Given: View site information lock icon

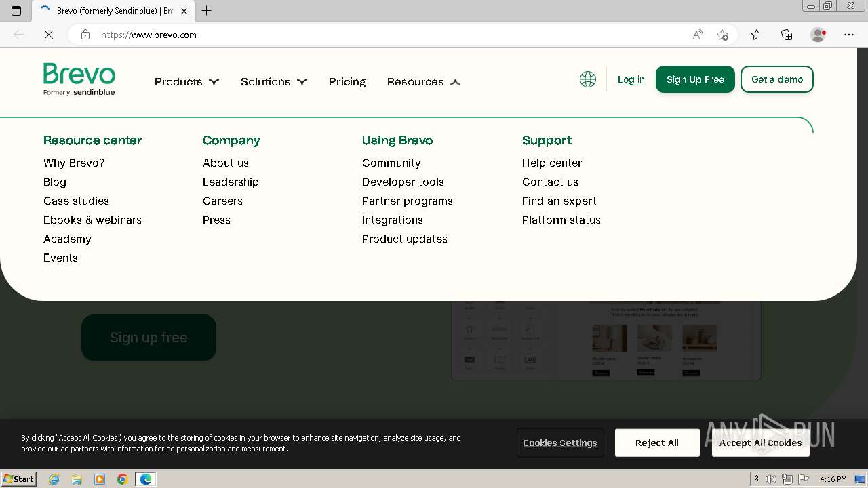Looking at the screenshot, I should coord(85,35).
